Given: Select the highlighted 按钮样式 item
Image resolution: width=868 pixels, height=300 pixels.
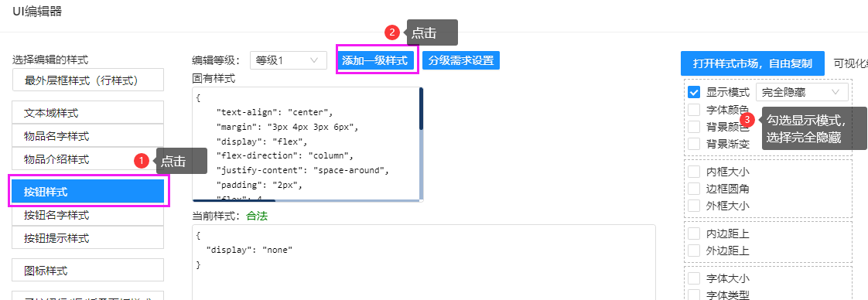Looking at the screenshot, I should [x=87, y=192].
